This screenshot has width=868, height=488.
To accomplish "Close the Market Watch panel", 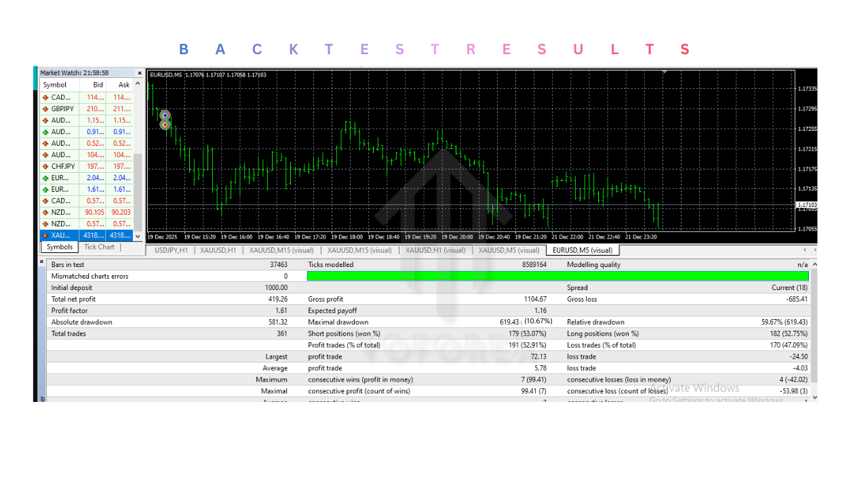I will click(x=140, y=73).
